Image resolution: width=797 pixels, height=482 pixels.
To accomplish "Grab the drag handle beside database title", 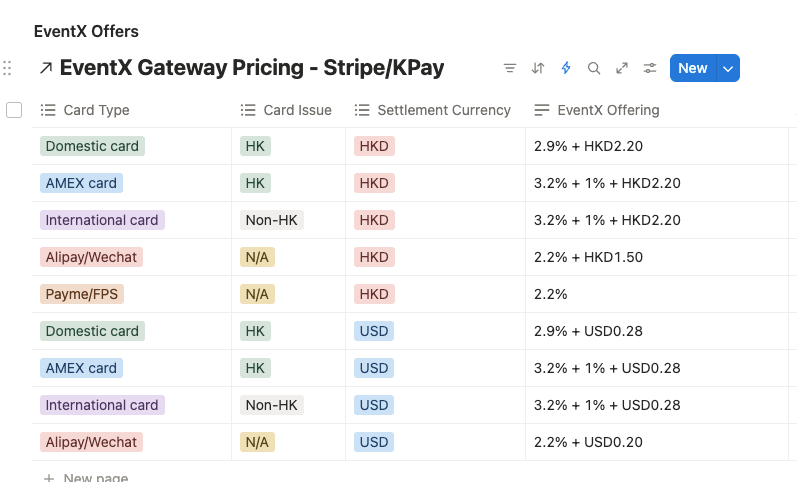I will [8, 68].
